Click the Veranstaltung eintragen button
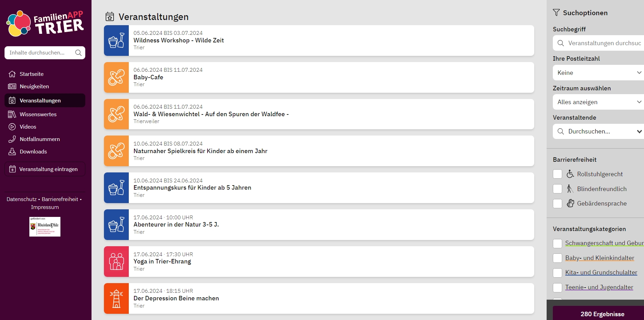644x320 pixels. [45, 169]
